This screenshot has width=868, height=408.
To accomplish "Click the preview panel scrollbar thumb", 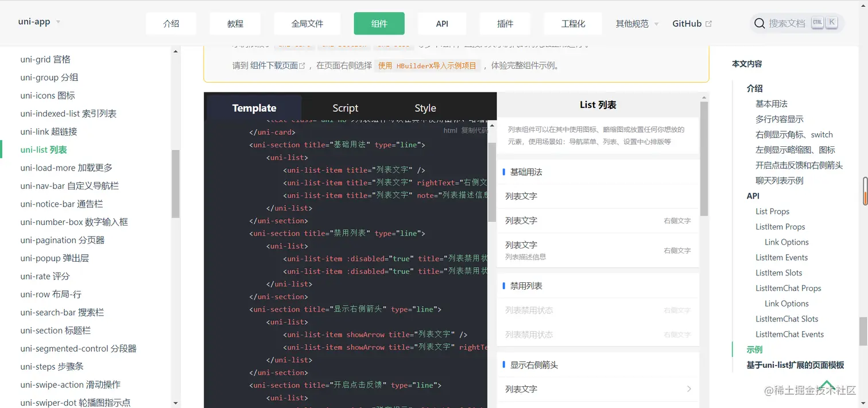I will pos(704,159).
